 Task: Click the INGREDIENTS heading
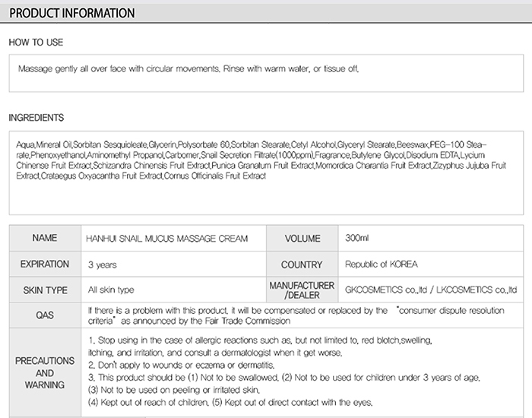click(36, 118)
